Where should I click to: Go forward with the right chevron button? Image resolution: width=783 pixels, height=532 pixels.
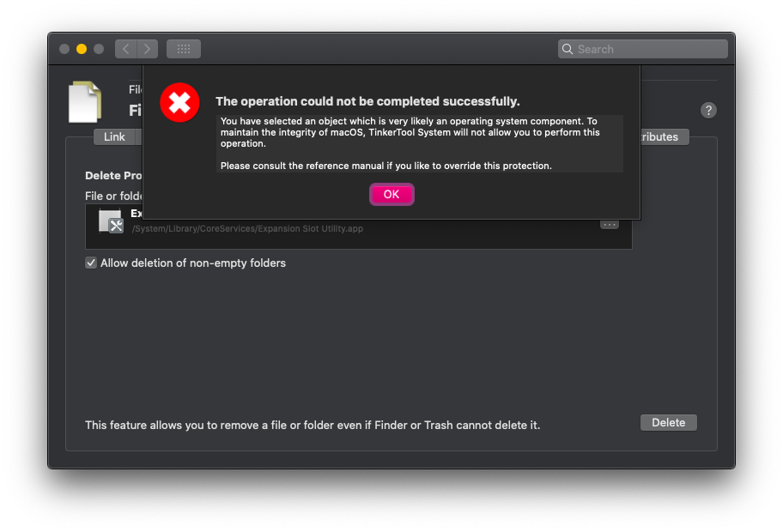pos(148,49)
